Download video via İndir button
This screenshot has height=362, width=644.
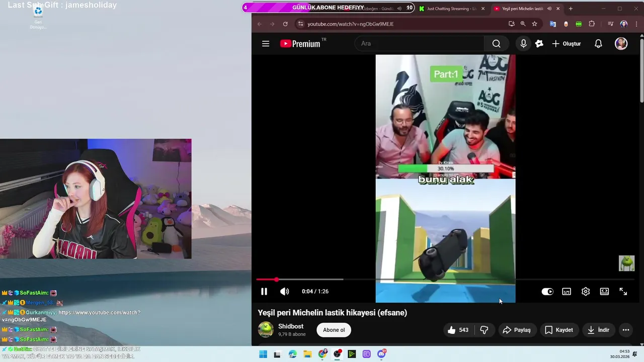click(x=598, y=330)
